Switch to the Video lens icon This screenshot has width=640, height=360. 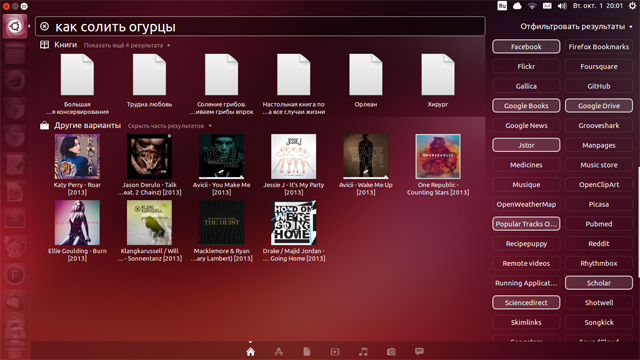point(335,351)
